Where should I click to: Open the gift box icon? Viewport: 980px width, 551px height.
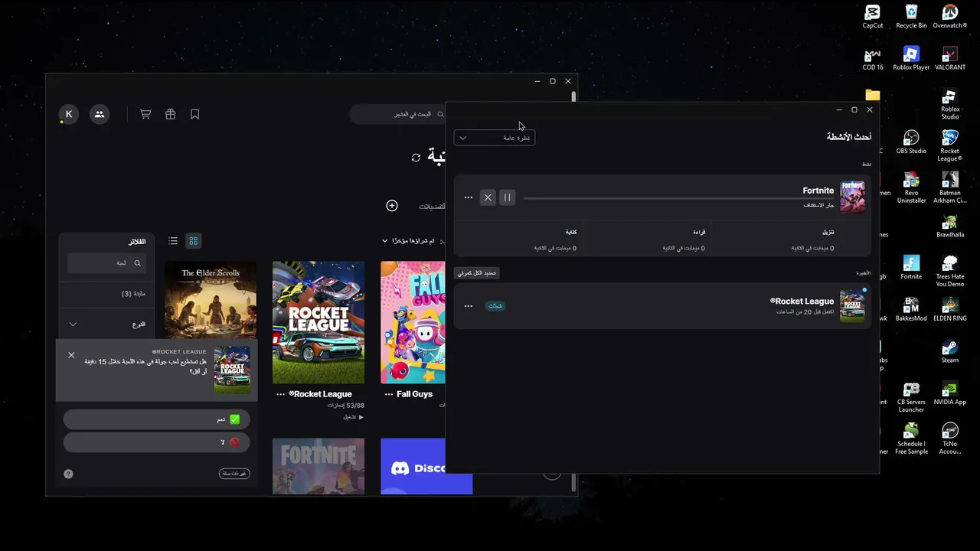[x=170, y=114]
